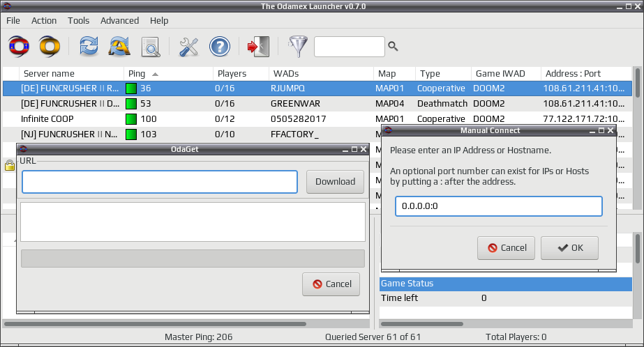
Task: Sort by Server name column header
Action: tap(71, 73)
